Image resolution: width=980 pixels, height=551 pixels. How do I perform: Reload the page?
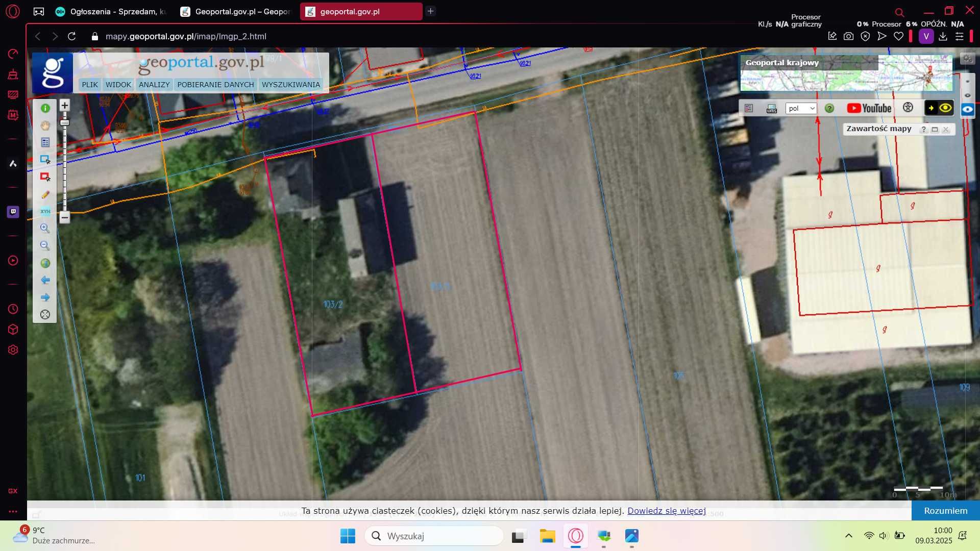pyautogui.click(x=72, y=36)
